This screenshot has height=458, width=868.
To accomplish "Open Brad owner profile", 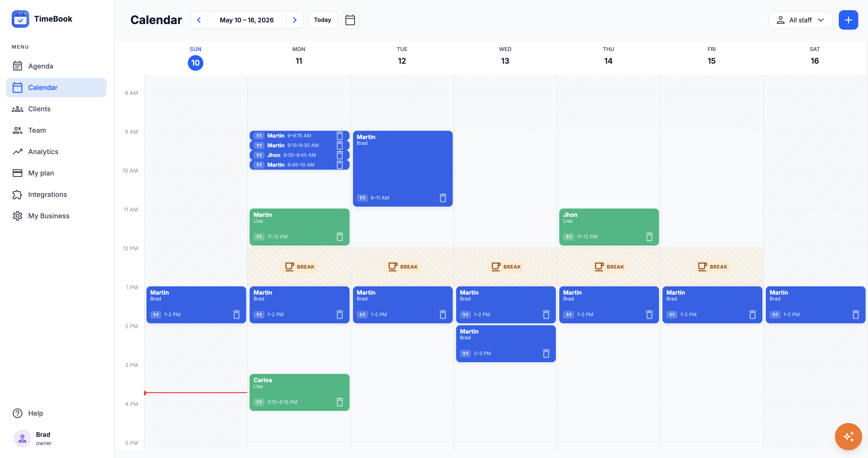I will pyautogui.click(x=33, y=439).
